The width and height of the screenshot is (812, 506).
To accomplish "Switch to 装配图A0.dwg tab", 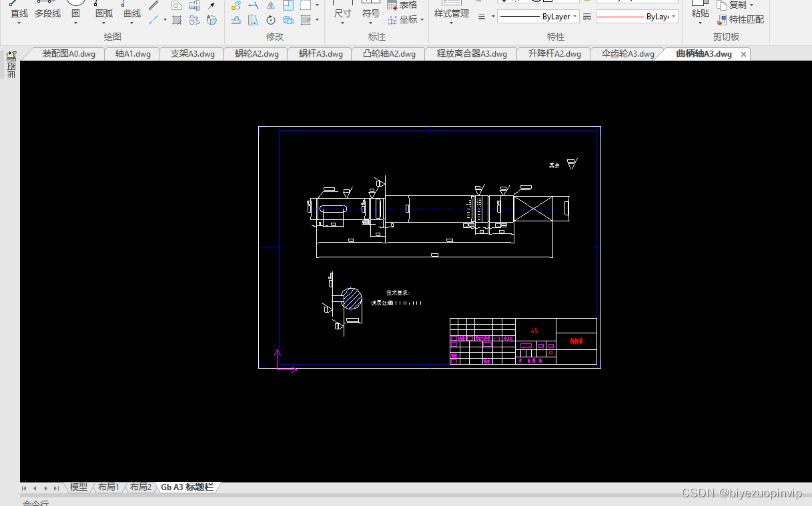I will 69,54.
